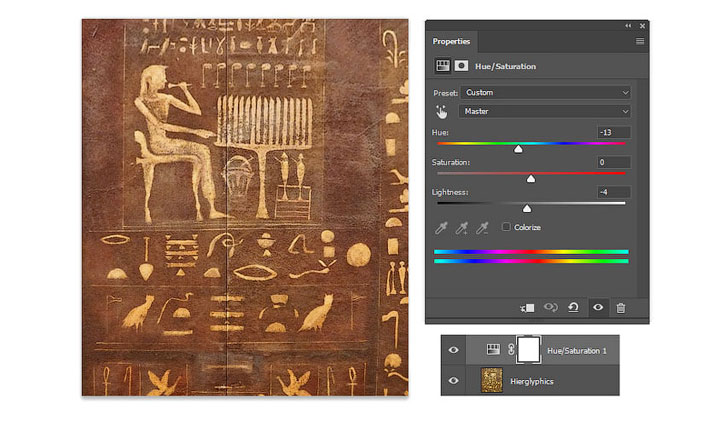Select the add-to-sample eyedropper tool
725x421 pixels.
tap(462, 228)
